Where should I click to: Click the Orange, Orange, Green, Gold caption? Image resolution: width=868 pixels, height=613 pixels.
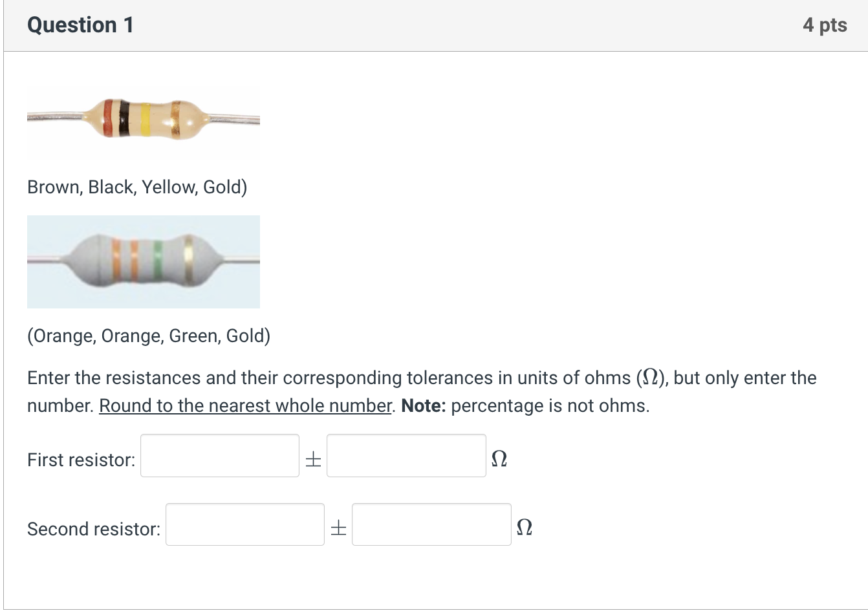click(x=149, y=336)
